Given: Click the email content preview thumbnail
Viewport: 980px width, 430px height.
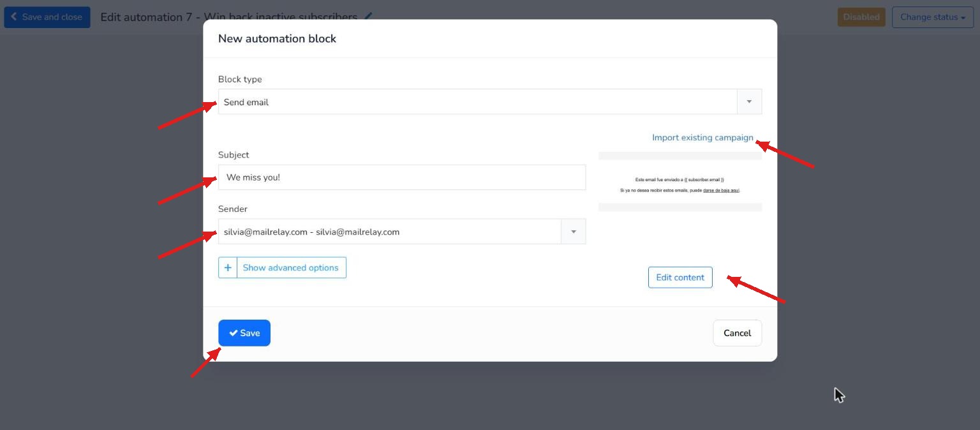Looking at the screenshot, I should [x=680, y=182].
